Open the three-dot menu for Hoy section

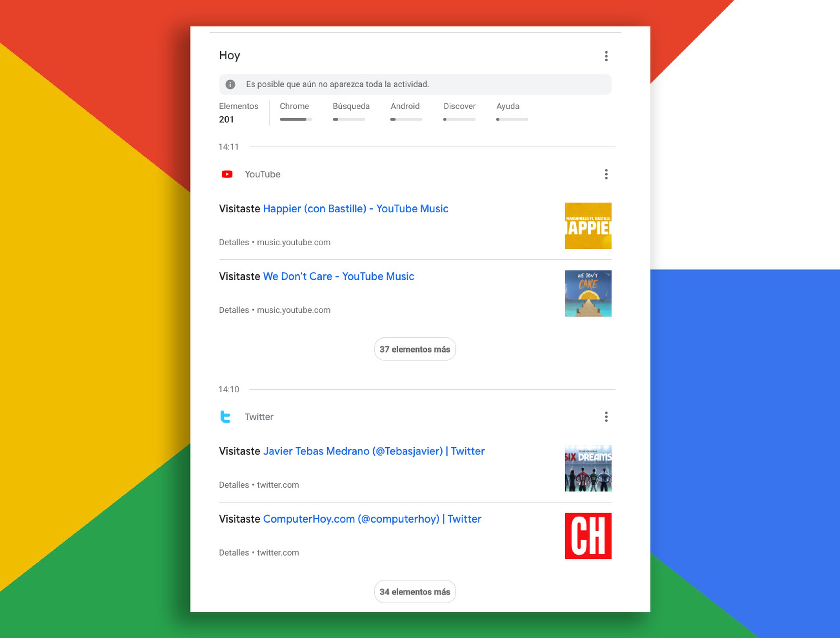(x=606, y=56)
